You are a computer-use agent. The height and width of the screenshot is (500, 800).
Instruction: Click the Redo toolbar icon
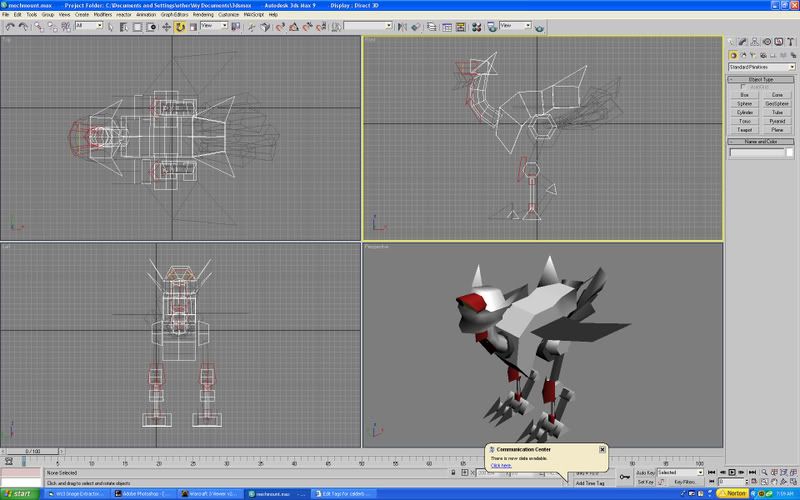coord(23,27)
